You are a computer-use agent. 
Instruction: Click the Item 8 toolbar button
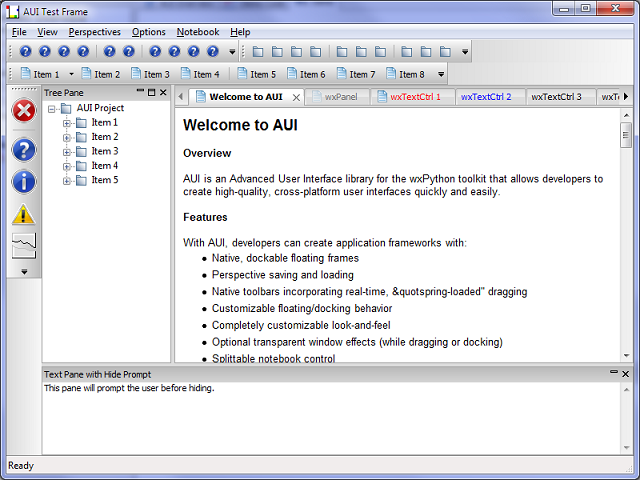[405, 74]
